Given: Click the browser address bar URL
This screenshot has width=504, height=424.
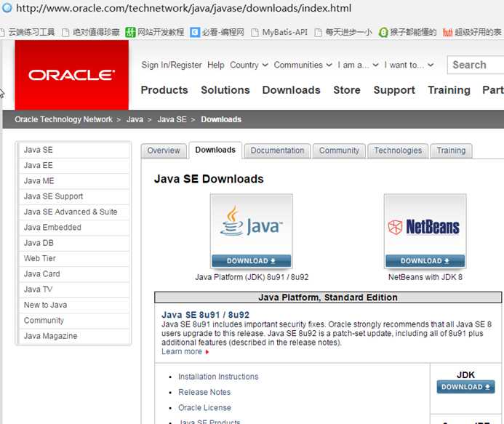Looking at the screenshot, I should tap(183, 8).
